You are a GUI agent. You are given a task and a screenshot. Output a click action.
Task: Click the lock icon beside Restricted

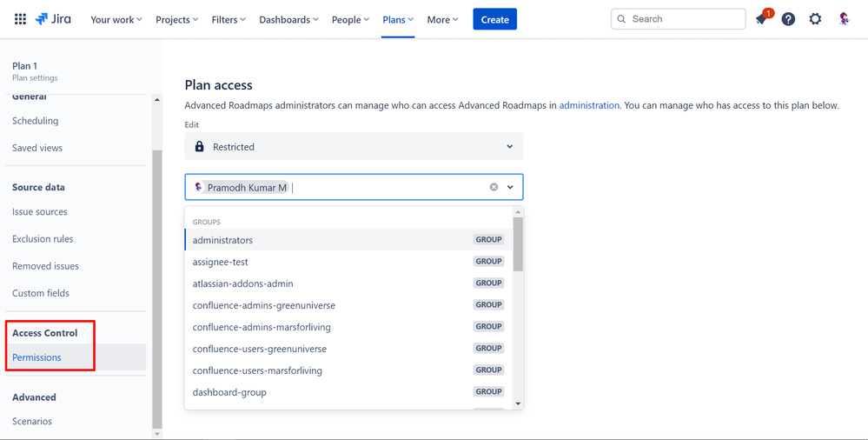click(200, 147)
